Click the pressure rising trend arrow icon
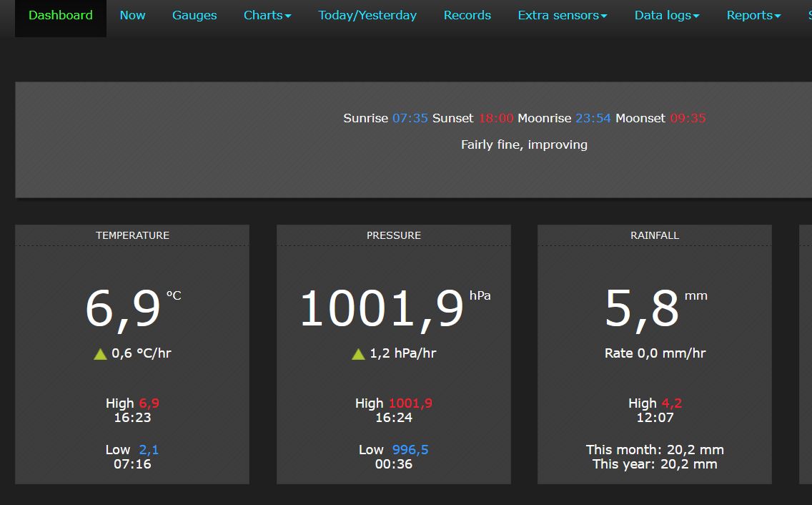This screenshot has height=505, width=812. tap(358, 353)
